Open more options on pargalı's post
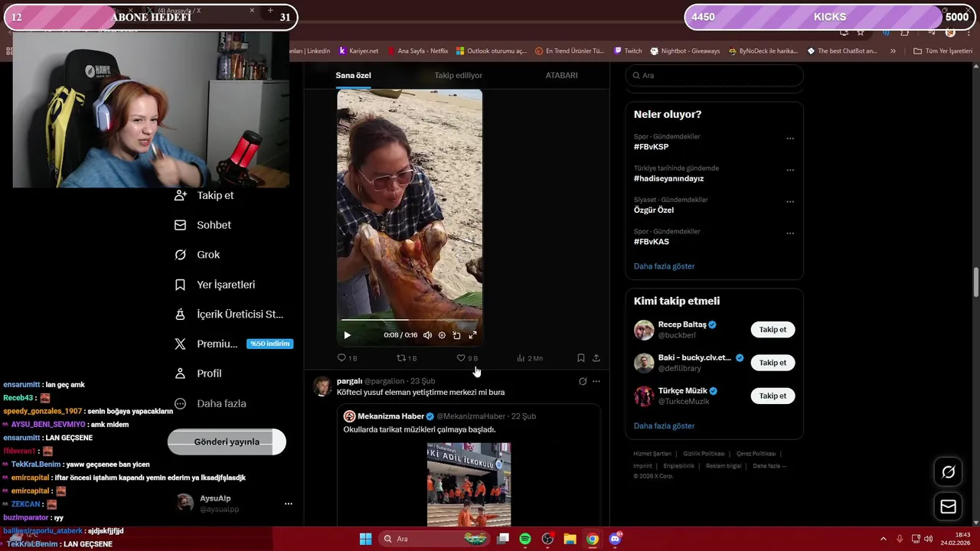980x551 pixels. click(596, 381)
